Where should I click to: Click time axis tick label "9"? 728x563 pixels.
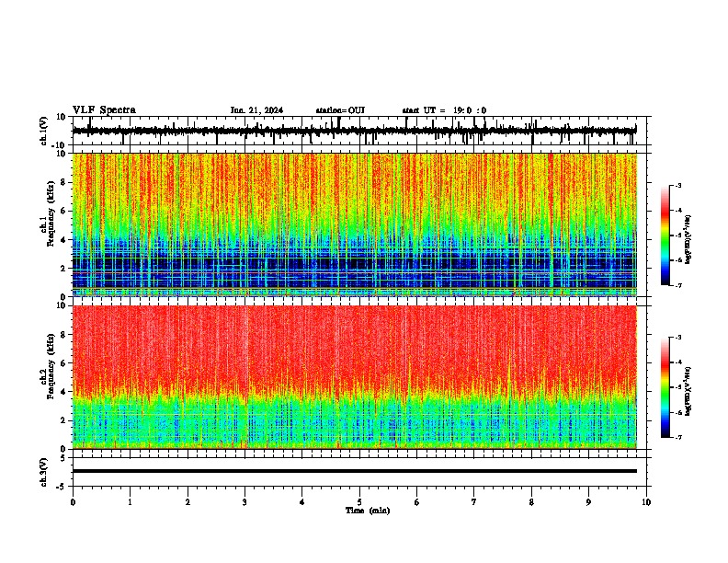(x=588, y=502)
